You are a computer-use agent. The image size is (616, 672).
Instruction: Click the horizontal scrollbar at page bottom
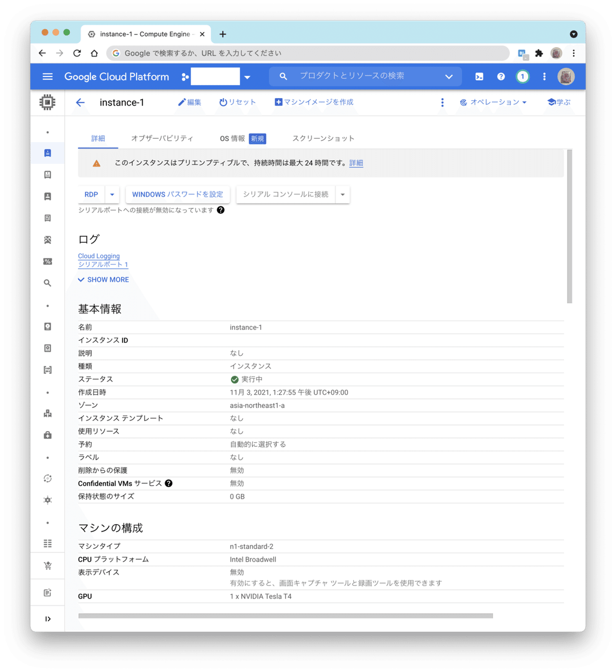pyautogui.click(x=286, y=615)
